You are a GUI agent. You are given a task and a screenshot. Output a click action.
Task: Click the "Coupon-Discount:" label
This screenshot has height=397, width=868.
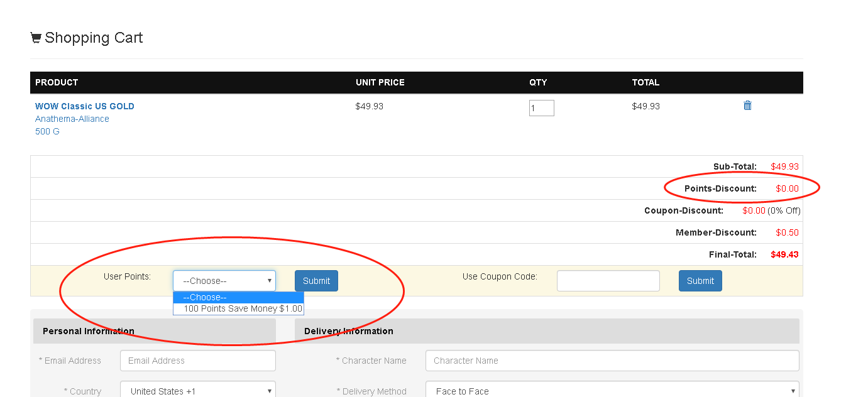tap(684, 210)
